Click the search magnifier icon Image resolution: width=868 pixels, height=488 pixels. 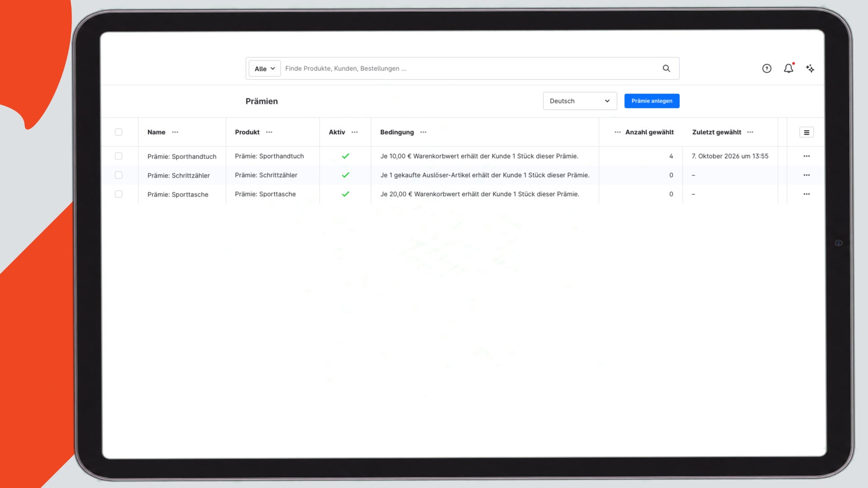666,69
